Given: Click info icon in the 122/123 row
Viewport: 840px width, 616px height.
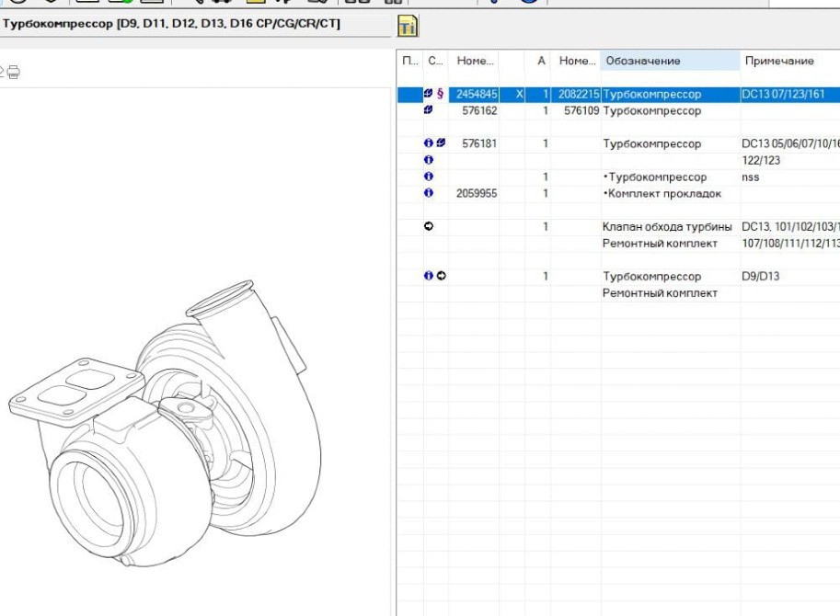Looking at the screenshot, I should [x=429, y=160].
